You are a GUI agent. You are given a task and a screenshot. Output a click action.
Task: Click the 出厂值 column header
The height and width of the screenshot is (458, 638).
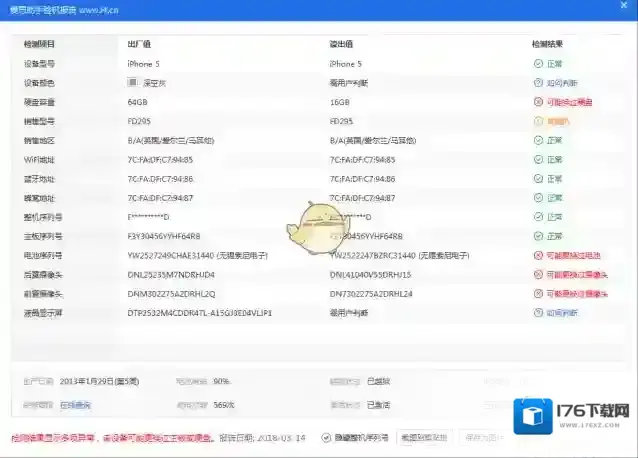[x=139, y=44]
